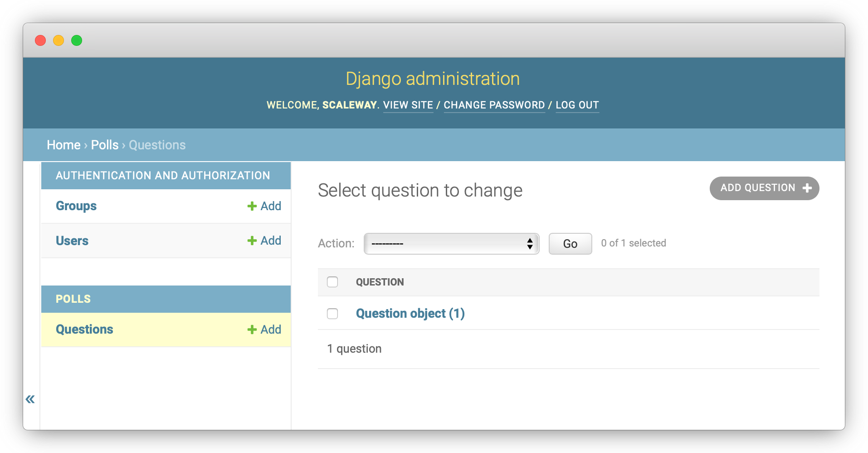The height and width of the screenshot is (453, 868).
Task: Open the Groups model in sidebar
Action: [x=76, y=206]
